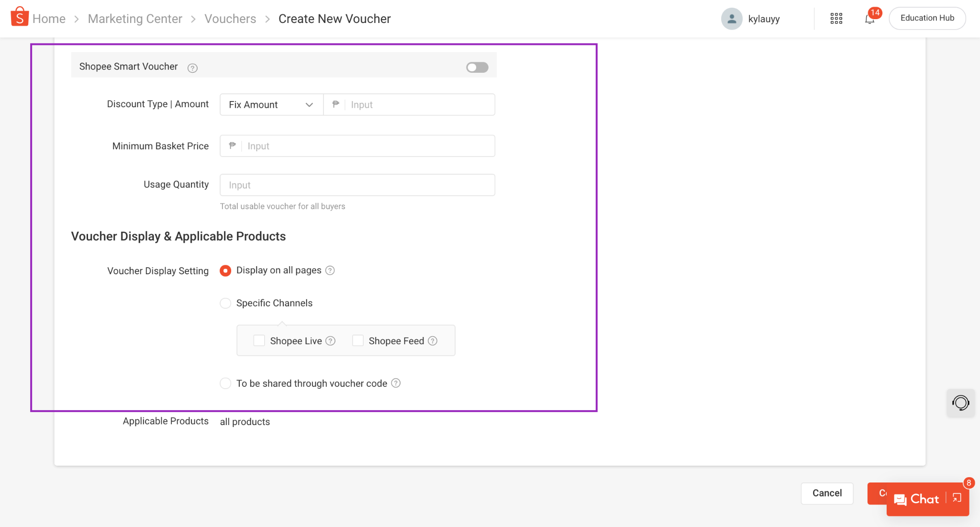Check the Shopee Live checkbox
Viewport: 980px width, 527px height.
[259, 340]
